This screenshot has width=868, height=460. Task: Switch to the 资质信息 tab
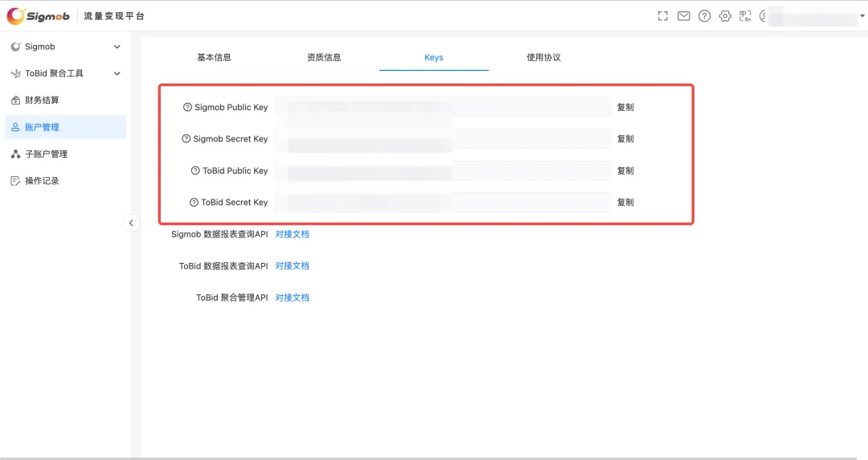(x=324, y=57)
